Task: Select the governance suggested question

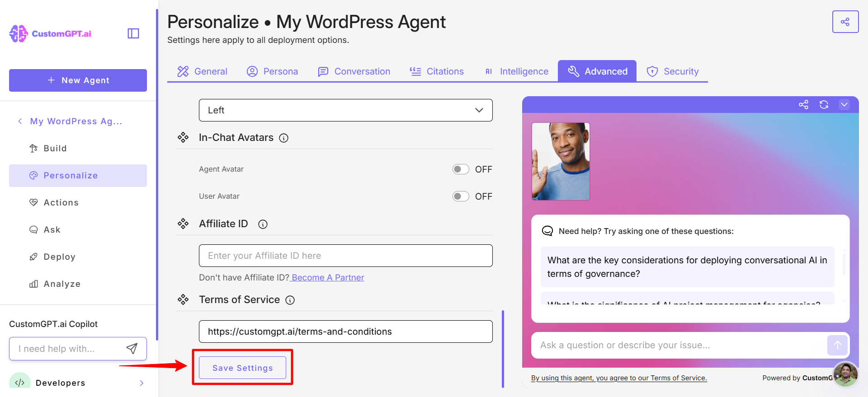Action: pos(687,267)
